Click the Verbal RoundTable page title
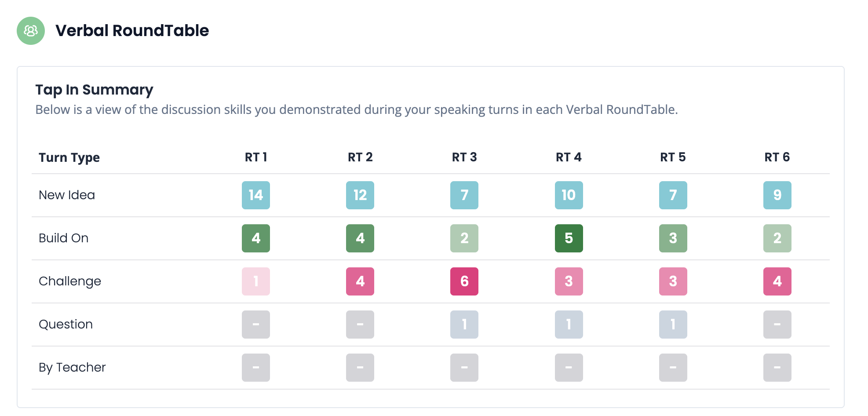This screenshot has height=416, width=868. 132,31
